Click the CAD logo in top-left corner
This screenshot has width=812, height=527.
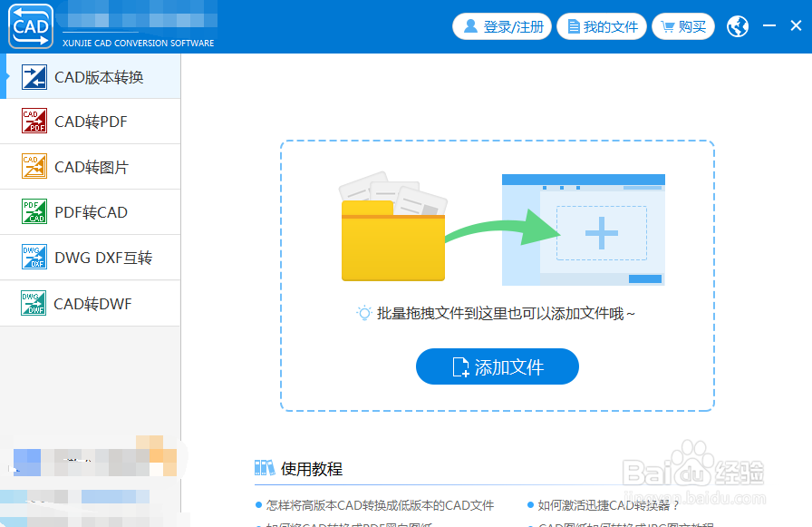pos(30,25)
